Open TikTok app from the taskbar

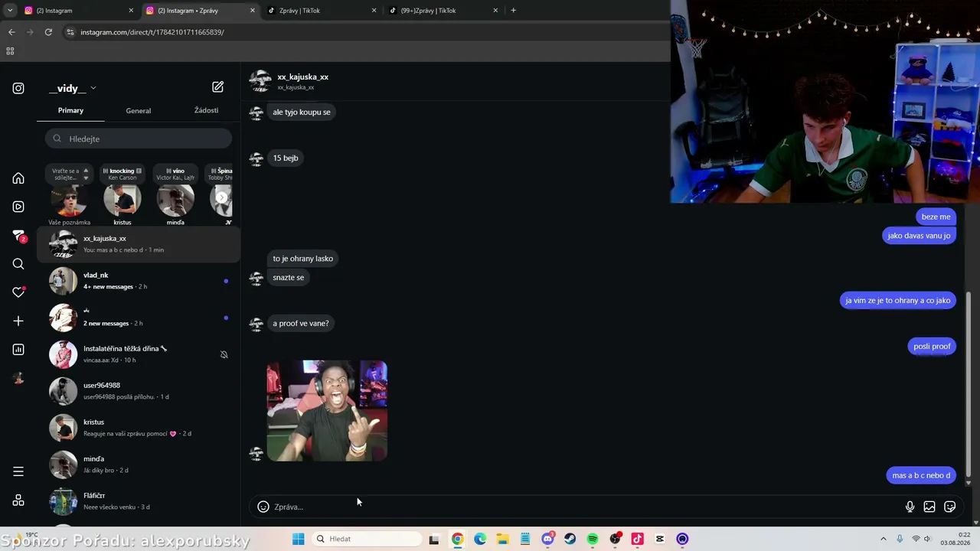pos(637,539)
